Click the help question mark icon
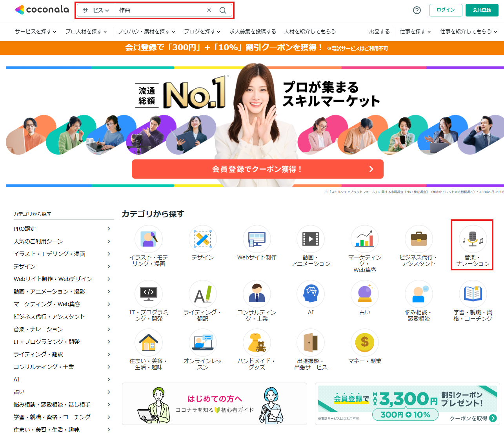Screen dimensions: 504x434 point(417,10)
